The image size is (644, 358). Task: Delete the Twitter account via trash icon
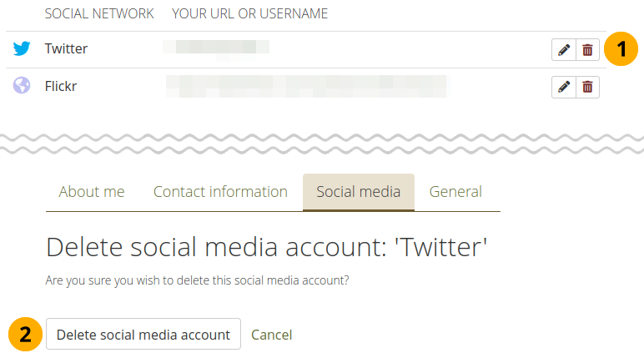coord(587,50)
